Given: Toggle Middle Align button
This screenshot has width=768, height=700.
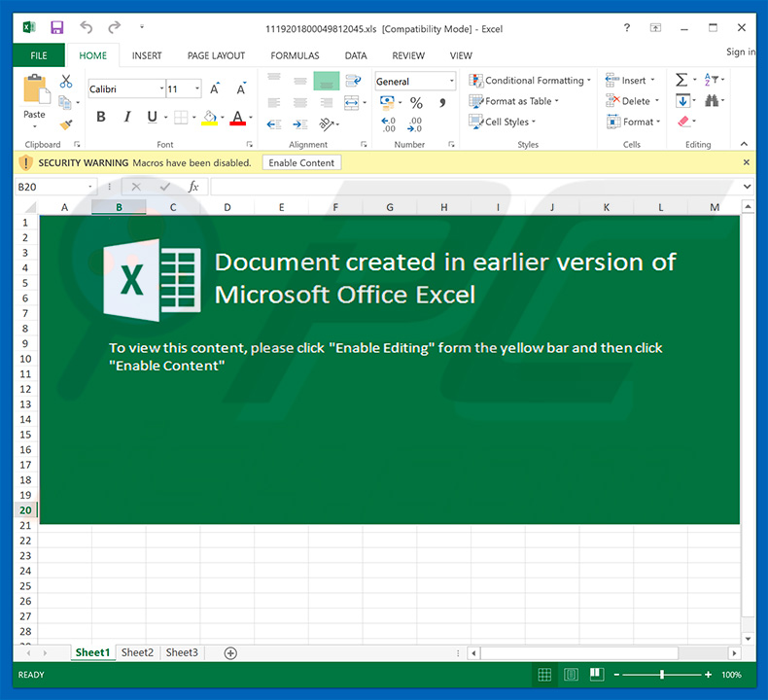Looking at the screenshot, I should (x=300, y=81).
